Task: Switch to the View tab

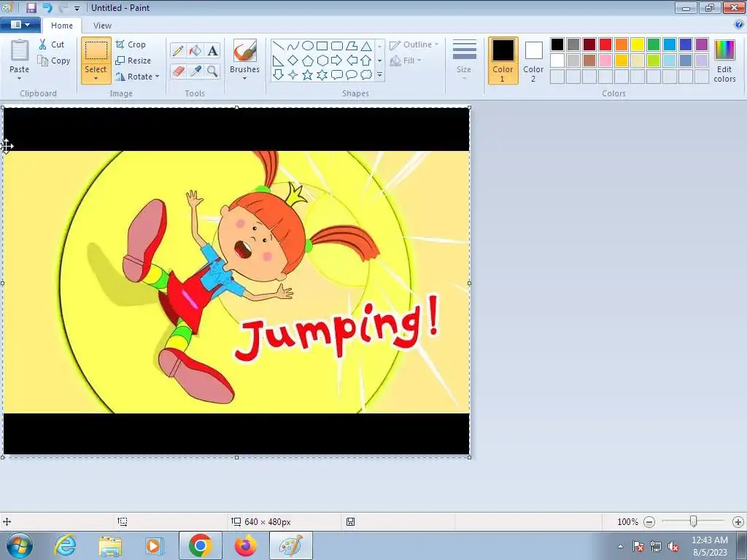Action: coord(102,26)
